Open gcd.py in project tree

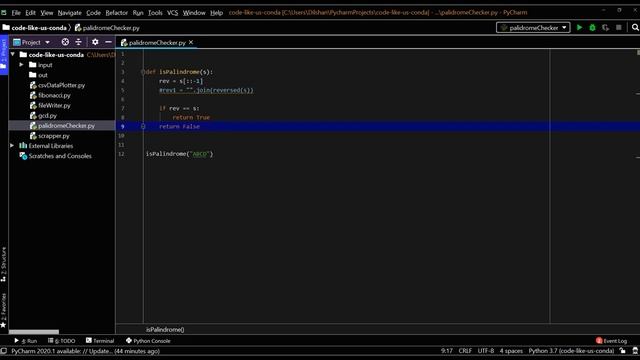(x=47, y=116)
